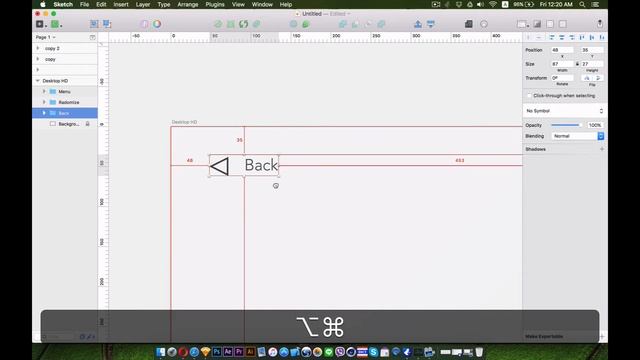Viewport: 640px width, 360px height.
Task: Click the Difference boolean toolbar icon
Action: tap(381, 24)
